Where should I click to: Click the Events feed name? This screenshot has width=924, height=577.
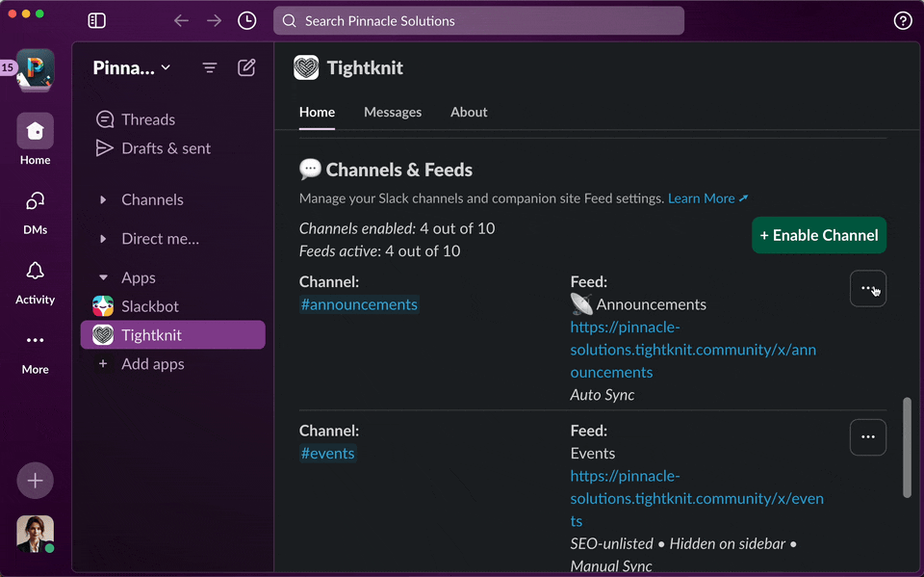(593, 453)
